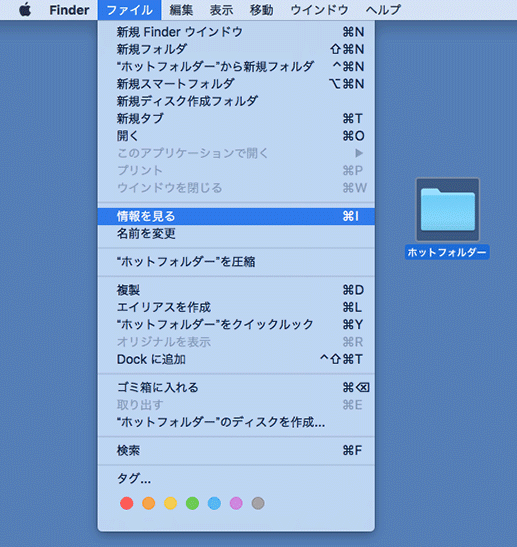Viewport: 517px width, 547px height.
Task: Choose エイリアスを作成 menu item
Action: click(x=236, y=307)
